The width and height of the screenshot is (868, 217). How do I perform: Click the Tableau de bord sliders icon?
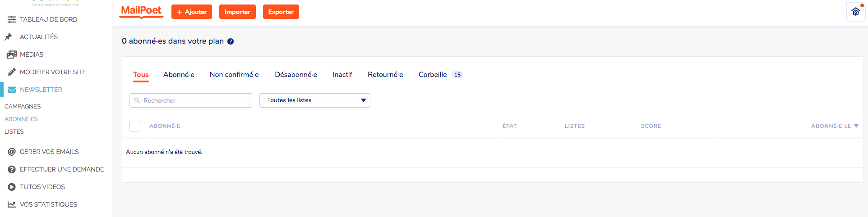pos(12,19)
